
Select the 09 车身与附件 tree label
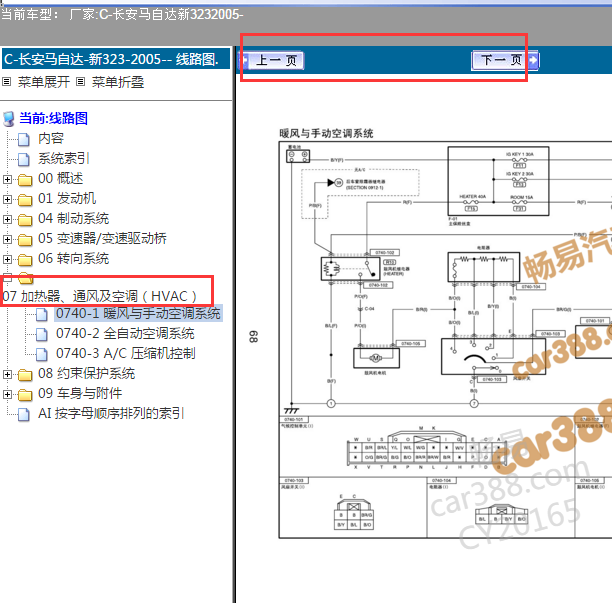tap(80, 393)
